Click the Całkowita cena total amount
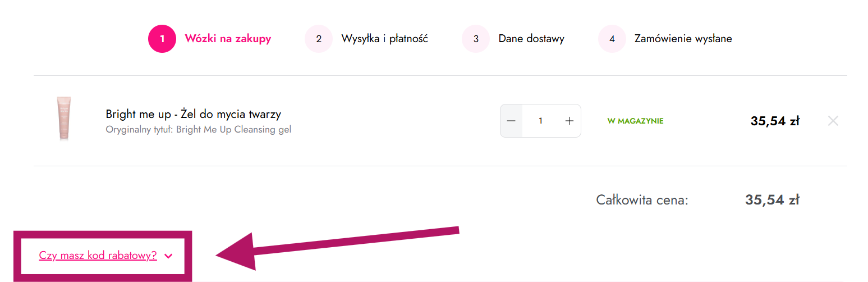The height and width of the screenshot is (282, 868). (x=772, y=200)
